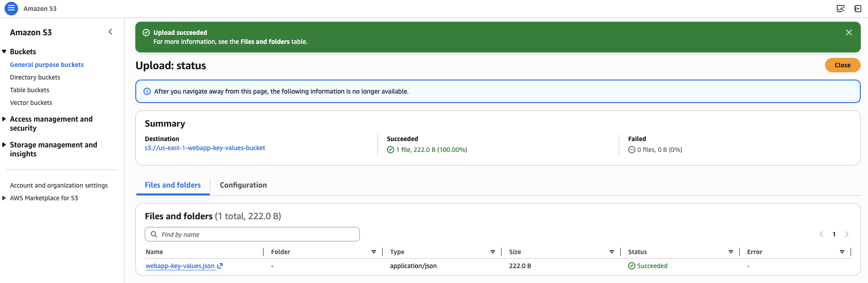Screen dimensions: 868x283
Task: Expand Storage management and insights section
Action: [x=4, y=145]
